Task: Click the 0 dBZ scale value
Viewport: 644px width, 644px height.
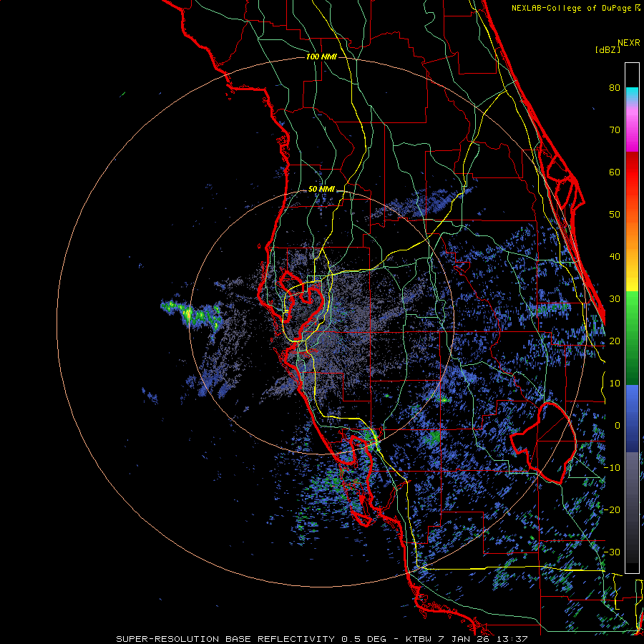Action: tap(618, 426)
